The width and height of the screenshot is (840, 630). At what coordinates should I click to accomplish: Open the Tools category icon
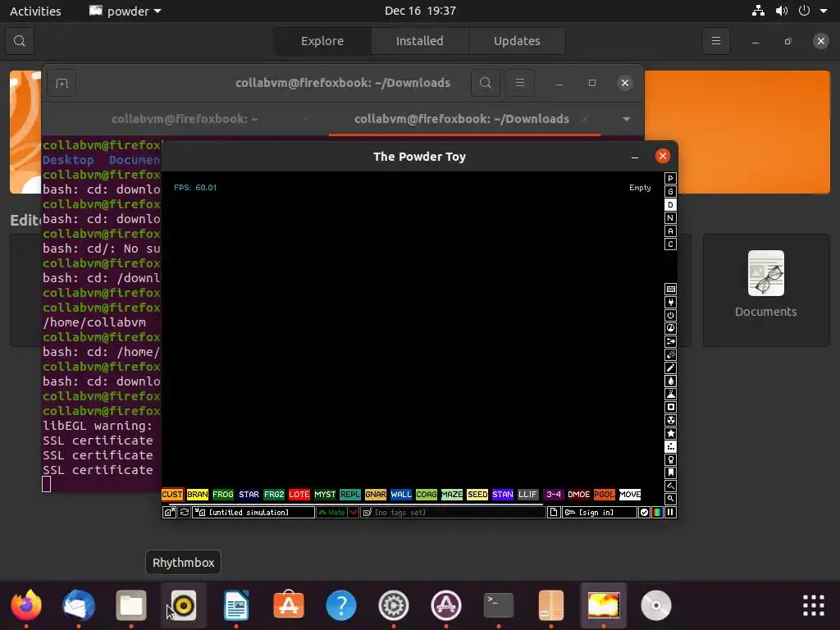tap(670, 459)
